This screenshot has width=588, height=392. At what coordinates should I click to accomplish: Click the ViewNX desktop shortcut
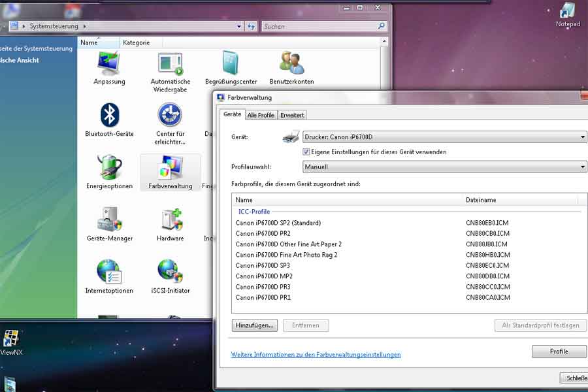click(11, 342)
